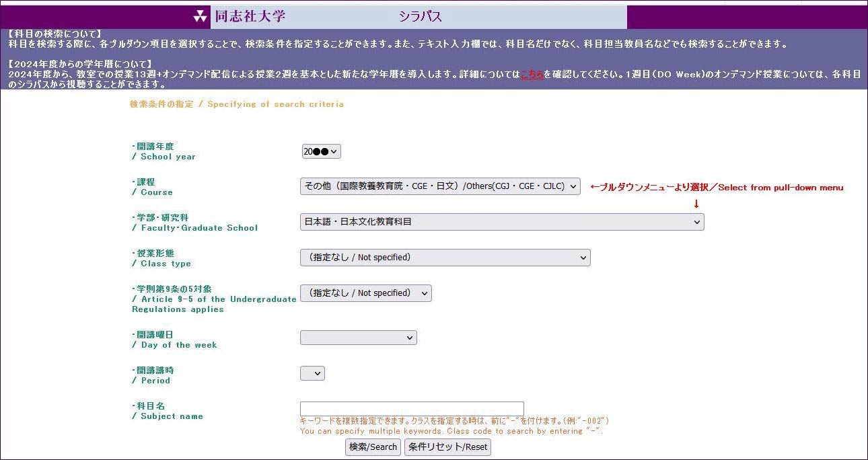Expand the Faculty/Graduate School dropdown
The width and height of the screenshot is (868, 460).
[502, 222]
